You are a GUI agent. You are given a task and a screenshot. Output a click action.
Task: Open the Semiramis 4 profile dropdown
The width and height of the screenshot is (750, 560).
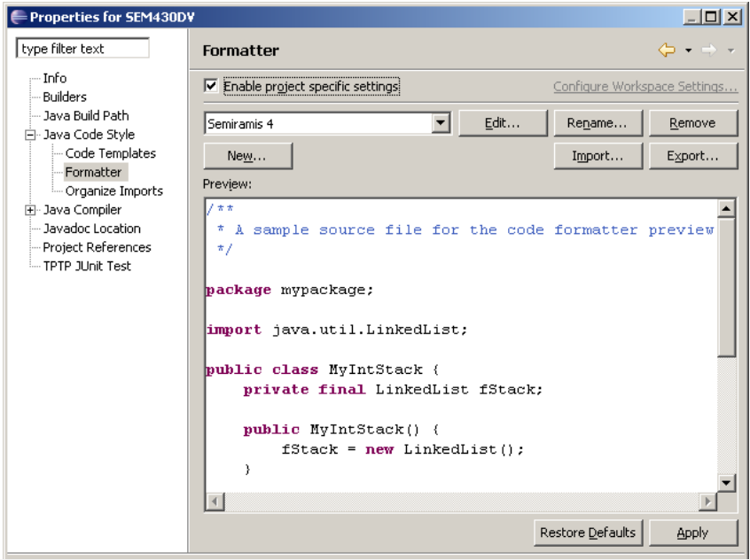point(441,124)
